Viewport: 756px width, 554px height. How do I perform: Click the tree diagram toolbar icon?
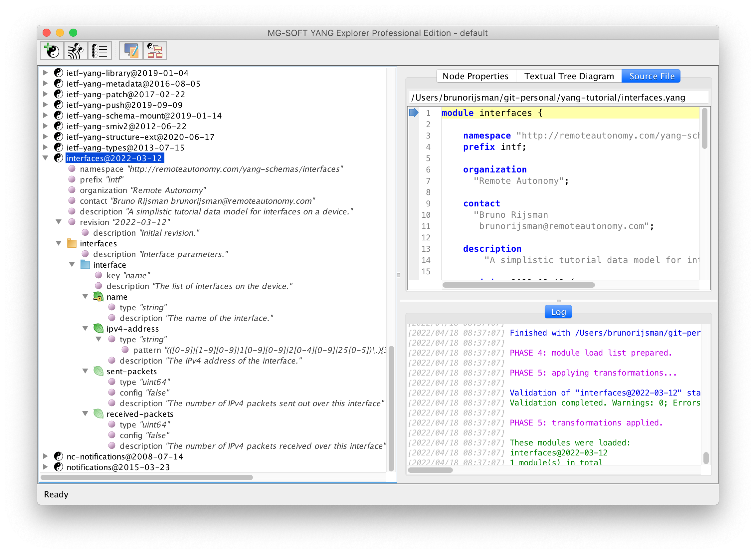(x=155, y=51)
